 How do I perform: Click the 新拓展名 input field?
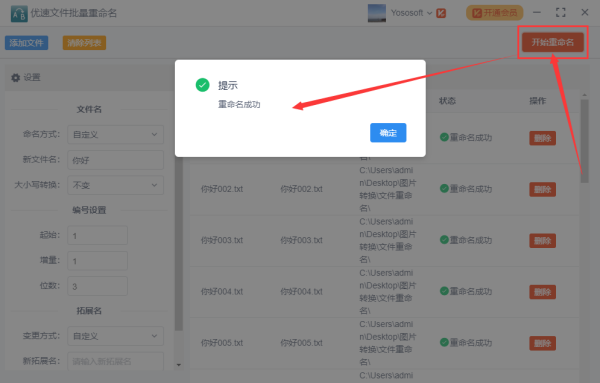[115, 361]
